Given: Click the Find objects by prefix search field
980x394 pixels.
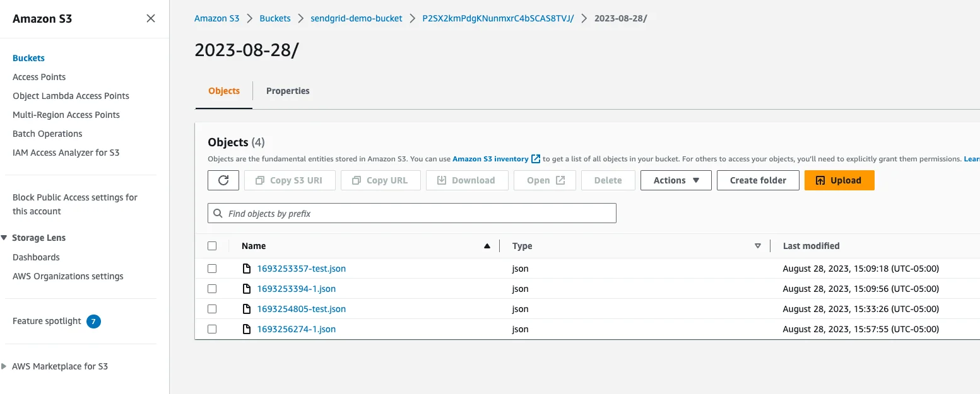Looking at the screenshot, I should (411, 213).
